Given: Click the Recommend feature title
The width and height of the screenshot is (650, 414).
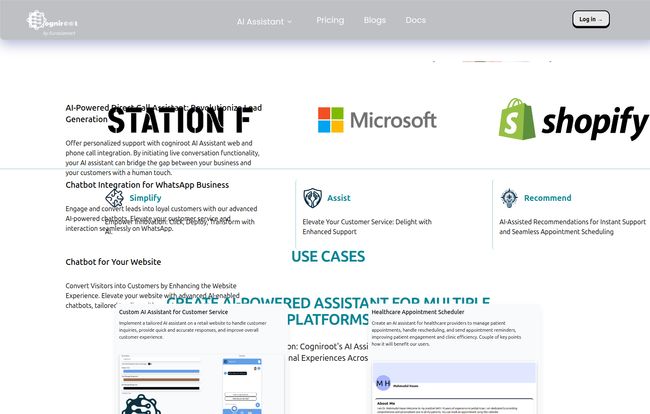Looking at the screenshot, I should (x=547, y=198).
